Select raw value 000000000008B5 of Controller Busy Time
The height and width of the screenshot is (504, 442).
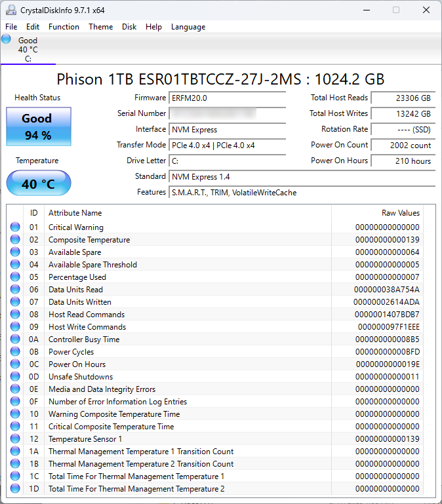(x=388, y=339)
